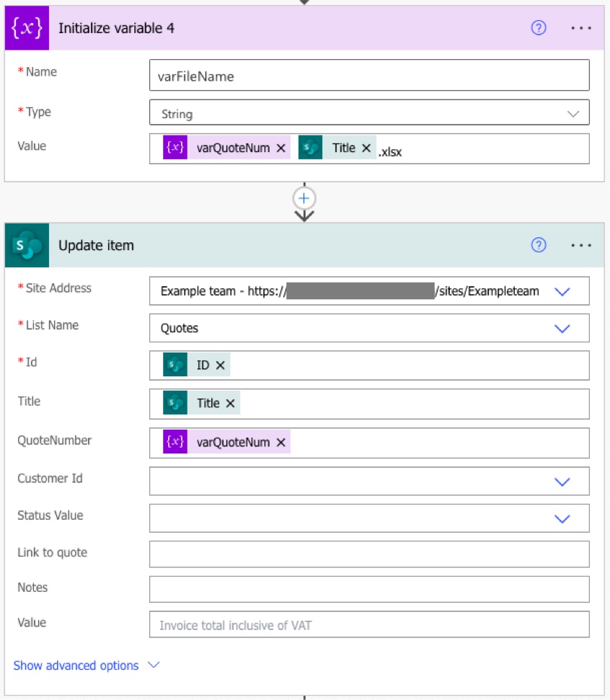
Task: Open help for Initialize variable 4
Action: coord(538,28)
